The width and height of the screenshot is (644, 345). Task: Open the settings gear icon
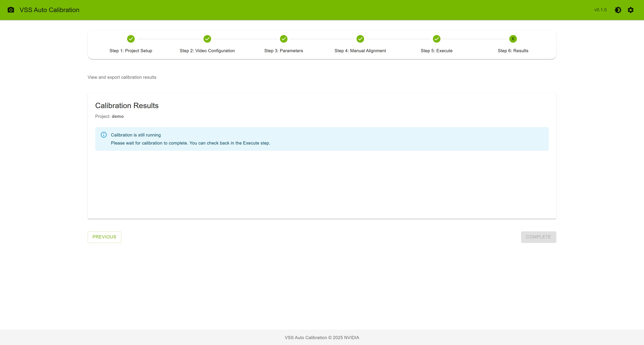click(631, 10)
